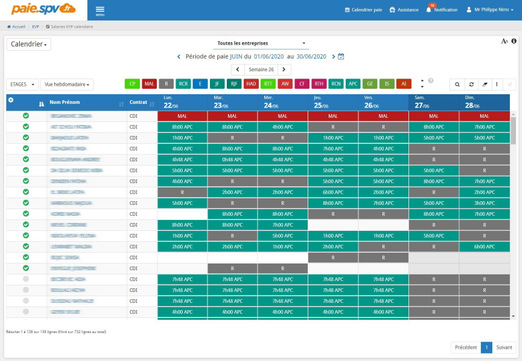This screenshot has height=361, width=522.
Task: Open the hamburger menu
Action: pos(100,11)
